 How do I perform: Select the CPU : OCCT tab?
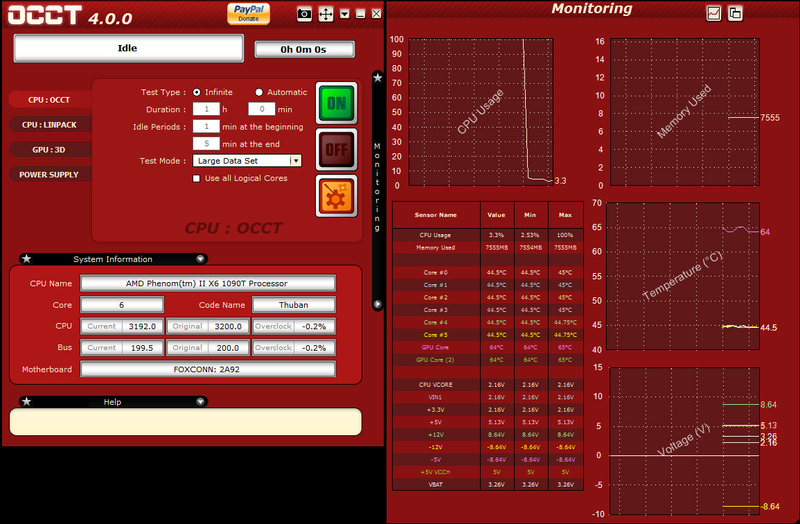(x=49, y=99)
